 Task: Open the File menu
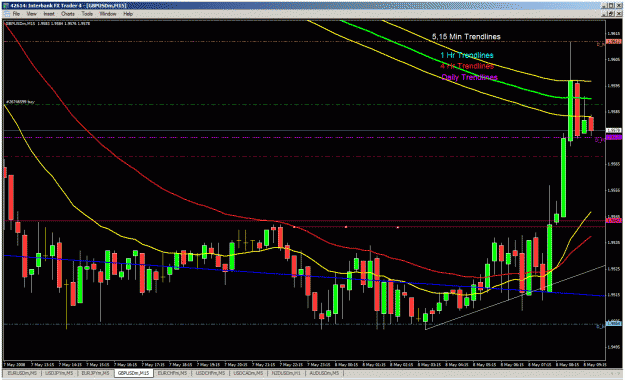pos(16,14)
